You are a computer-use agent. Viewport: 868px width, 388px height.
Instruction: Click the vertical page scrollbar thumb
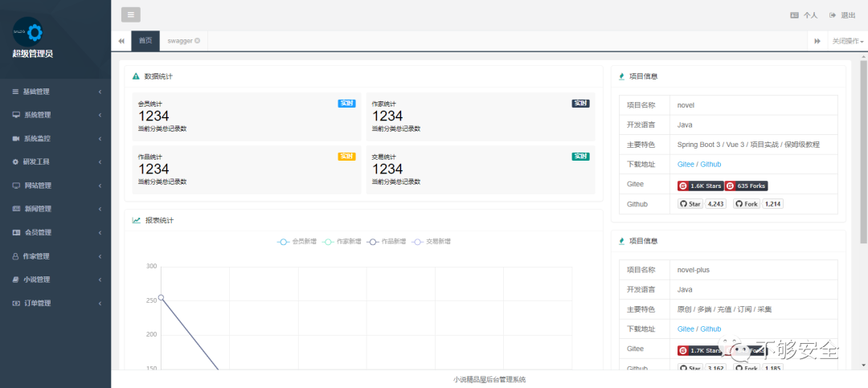[x=863, y=152]
